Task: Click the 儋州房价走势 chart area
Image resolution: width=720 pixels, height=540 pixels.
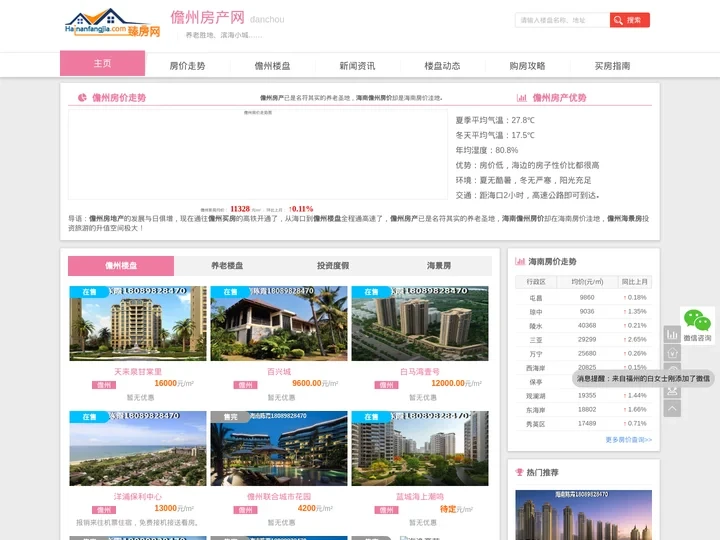Action: [258, 154]
